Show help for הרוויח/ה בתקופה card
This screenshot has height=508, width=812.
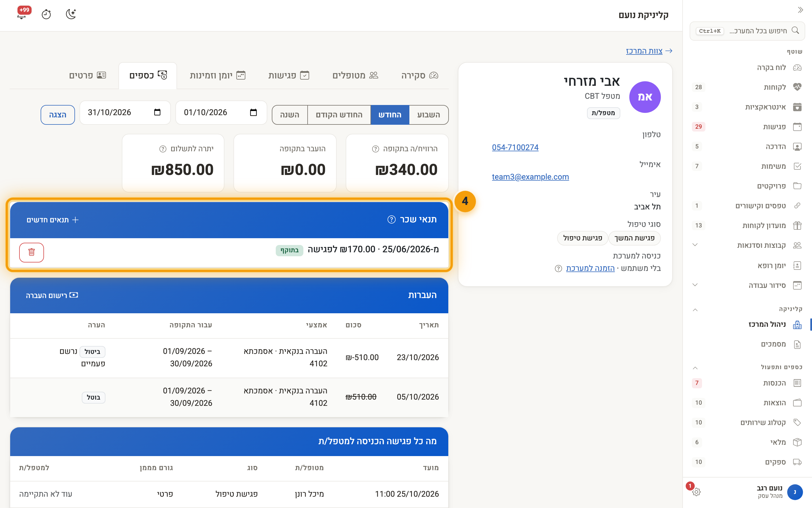pos(376,149)
